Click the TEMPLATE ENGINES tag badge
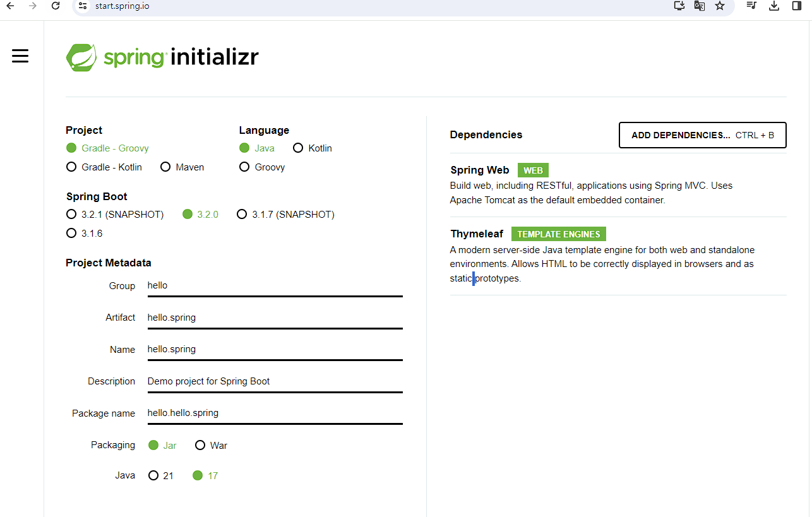Screen dimensions: 812x517 559,234
